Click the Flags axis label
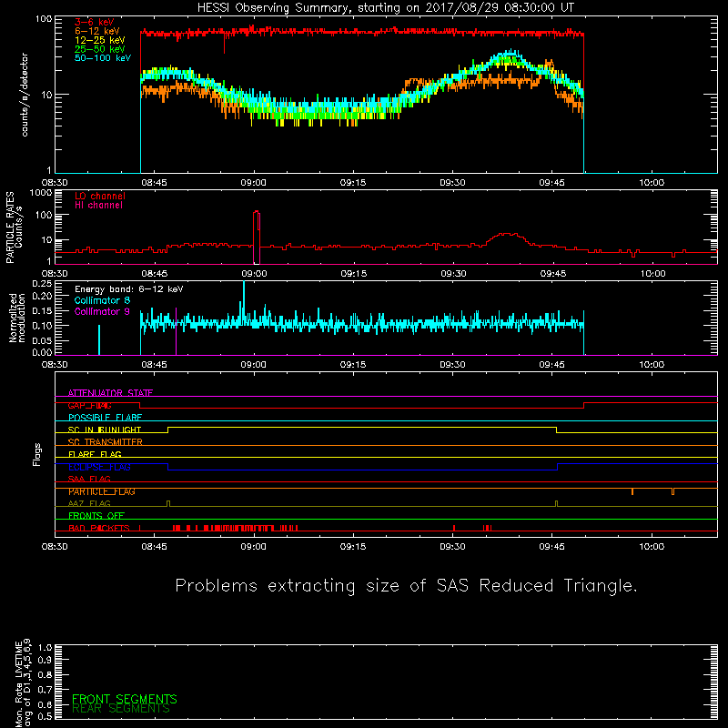This screenshot has height=728, width=728. [37, 454]
